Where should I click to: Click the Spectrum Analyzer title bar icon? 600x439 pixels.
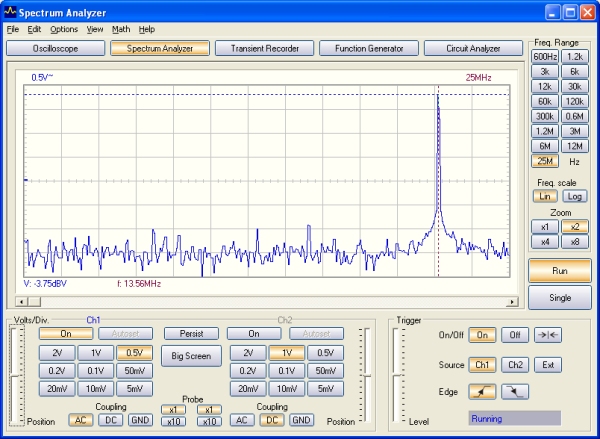click(11, 11)
